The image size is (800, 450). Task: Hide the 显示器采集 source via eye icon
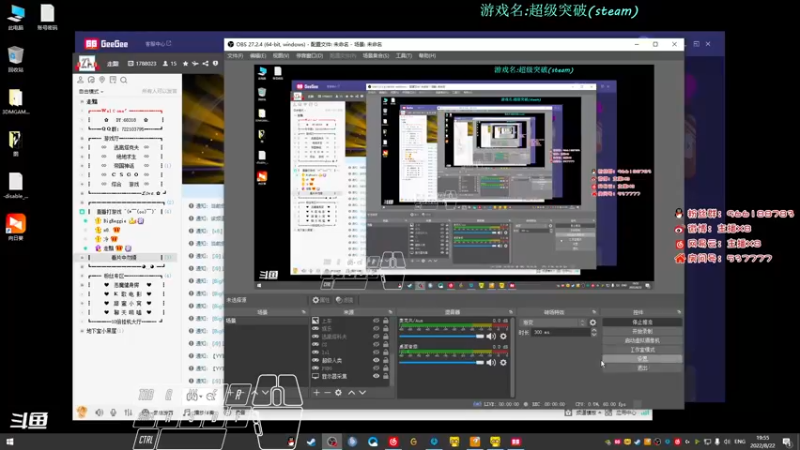point(376,376)
